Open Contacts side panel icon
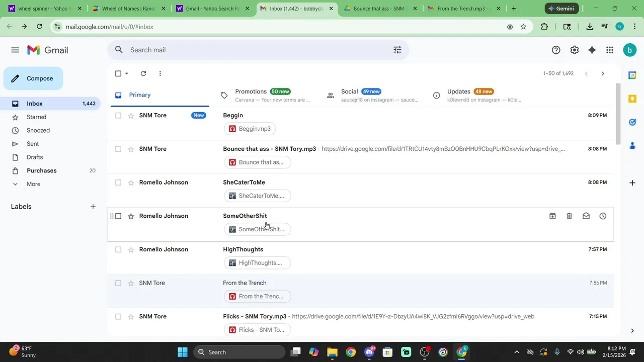 (x=632, y=146)
